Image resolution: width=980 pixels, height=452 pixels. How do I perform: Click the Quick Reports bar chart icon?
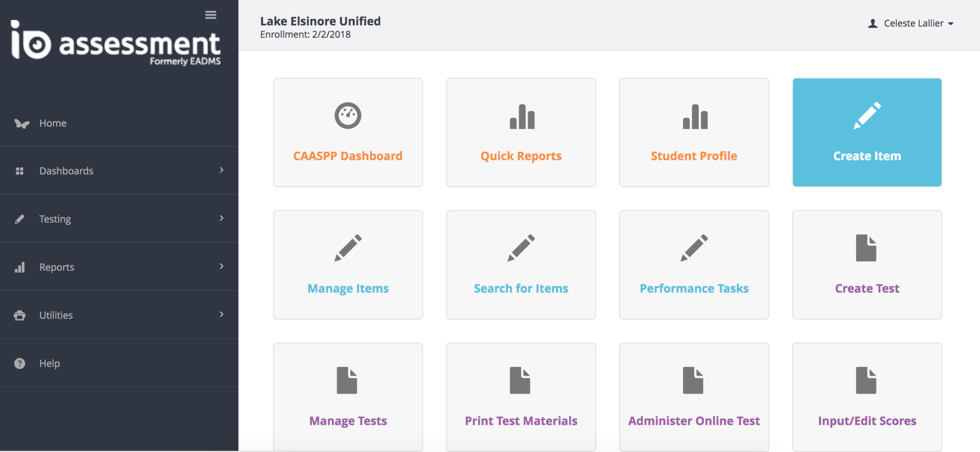point(522,117)
